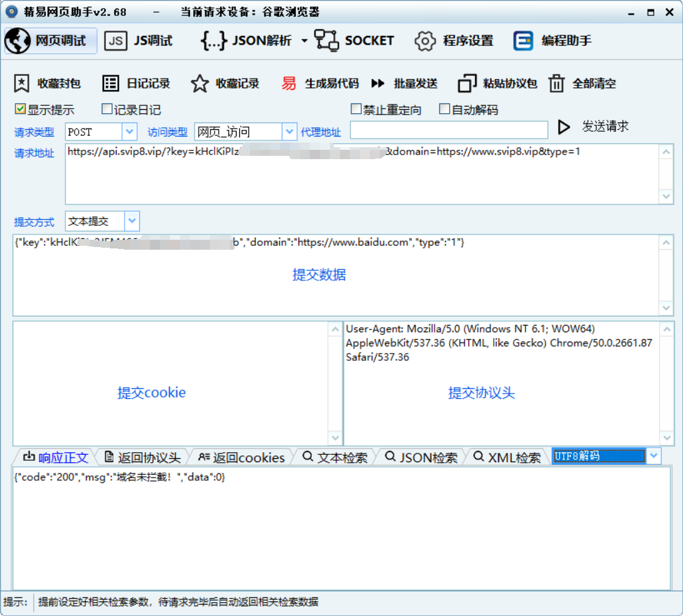Click inside the 代理地址 input field

click(x=448, y=130)
